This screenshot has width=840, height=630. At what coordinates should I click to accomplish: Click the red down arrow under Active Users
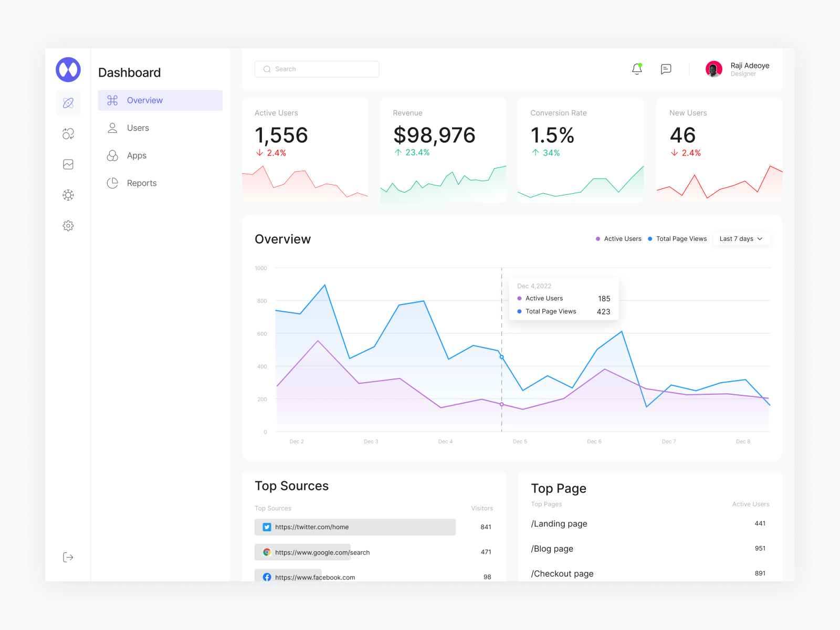point(259,153)
